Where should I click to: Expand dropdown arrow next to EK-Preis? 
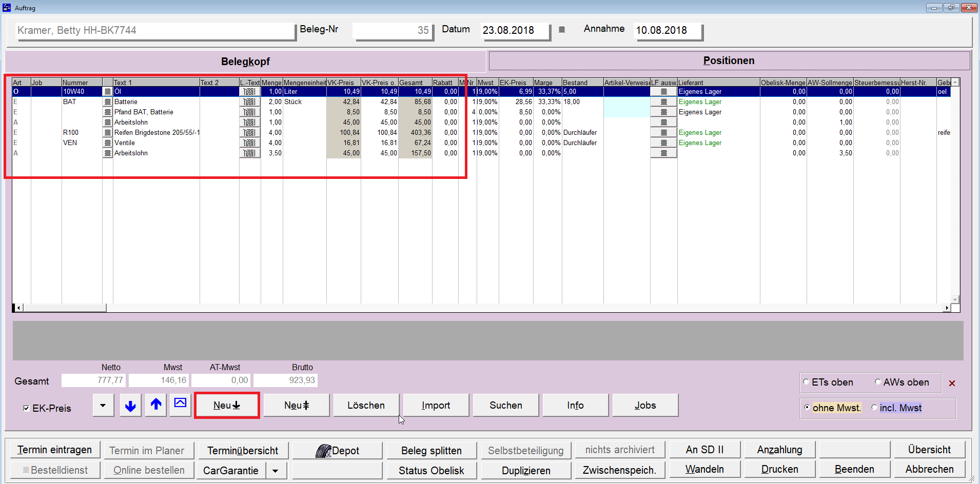tap(103, 406)
